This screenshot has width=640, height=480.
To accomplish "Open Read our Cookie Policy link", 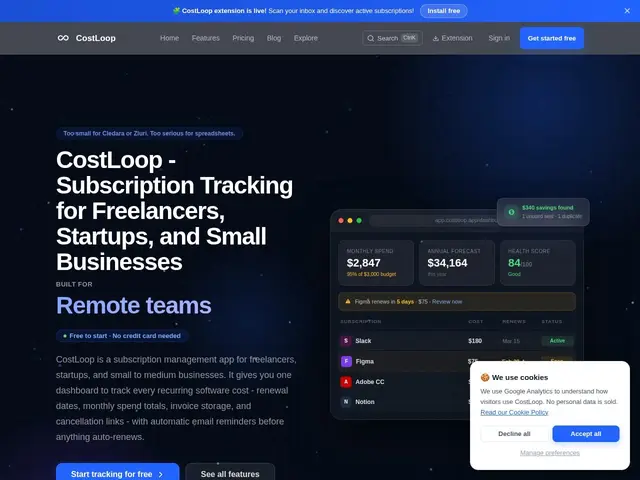I will click(514, 412).
